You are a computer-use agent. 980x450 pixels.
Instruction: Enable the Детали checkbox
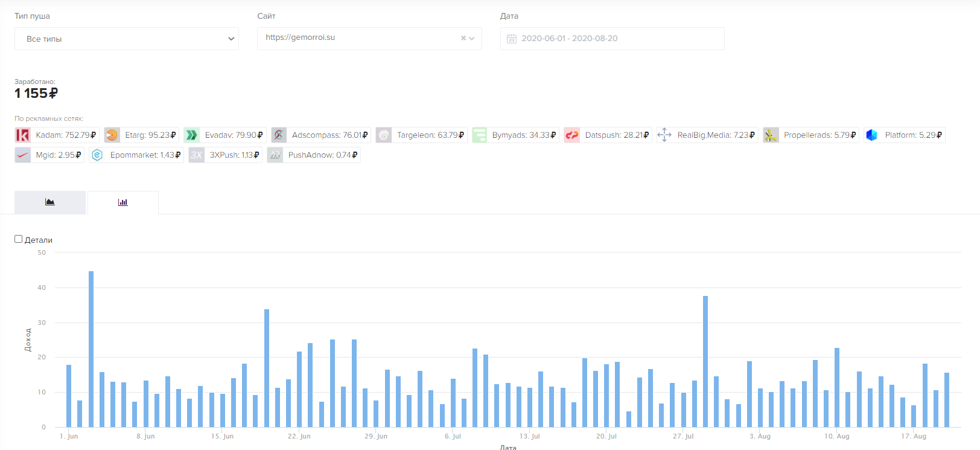click(19, 239)
